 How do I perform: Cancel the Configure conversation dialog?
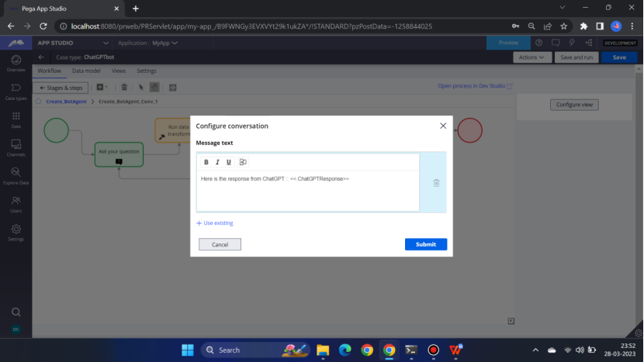220,244
